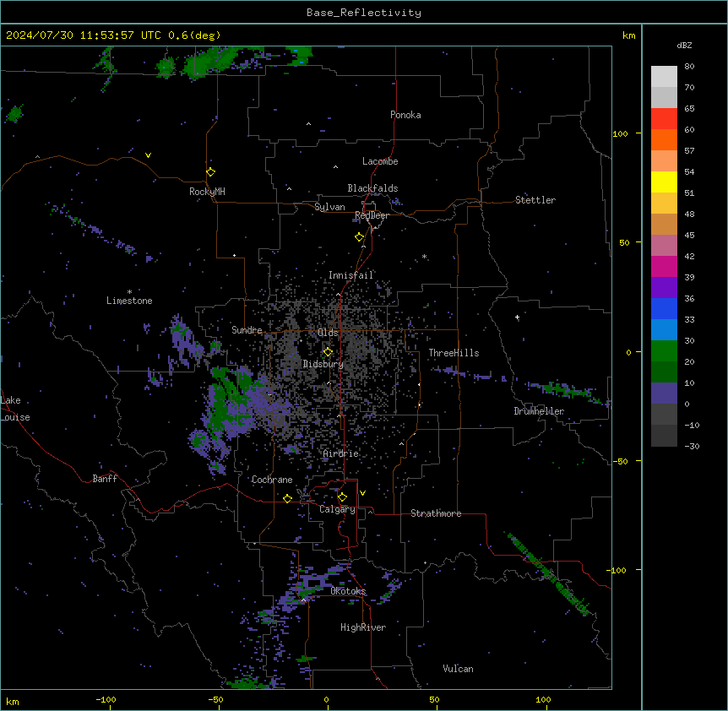Click the dBZ legend heading
The width and height of the screenshot is (728, 711).
click(684, 45)
